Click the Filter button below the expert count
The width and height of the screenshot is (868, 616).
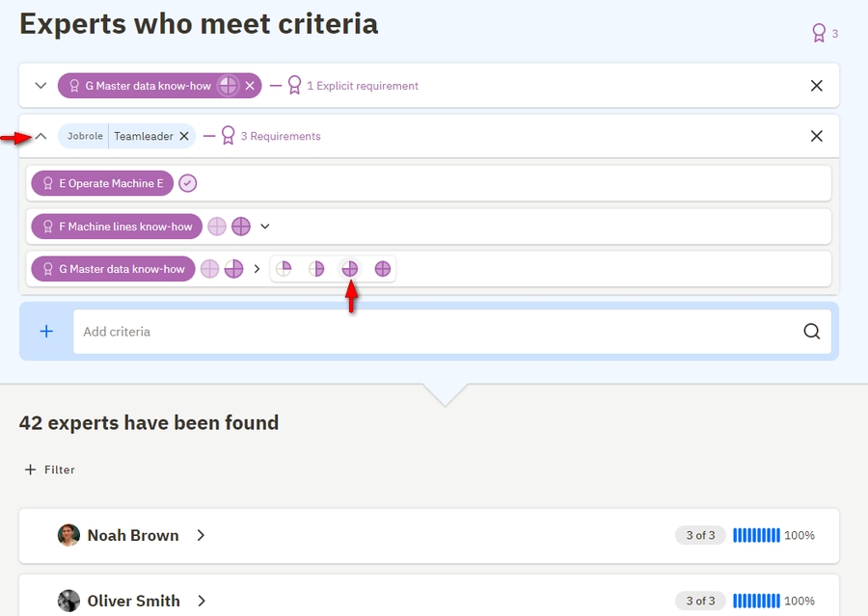pyautogui.click(x=49, y=469)
